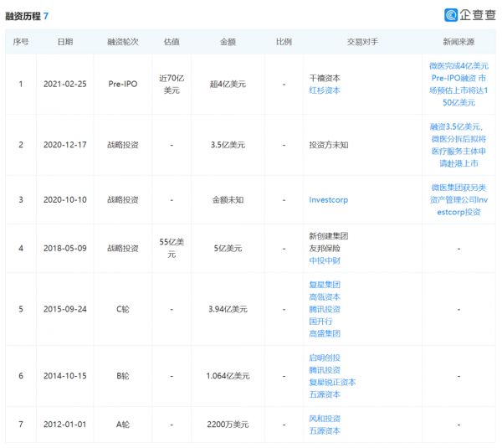Open the 复星锐正资本 link
Viewport: 502px width, 448px height.
pos(332,382)
